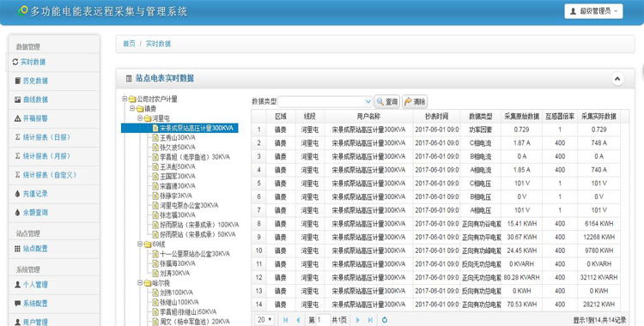644x326 pixels.
Task: Select the highlighted 300KVA tree node
Action: click(x=197, y=128)
